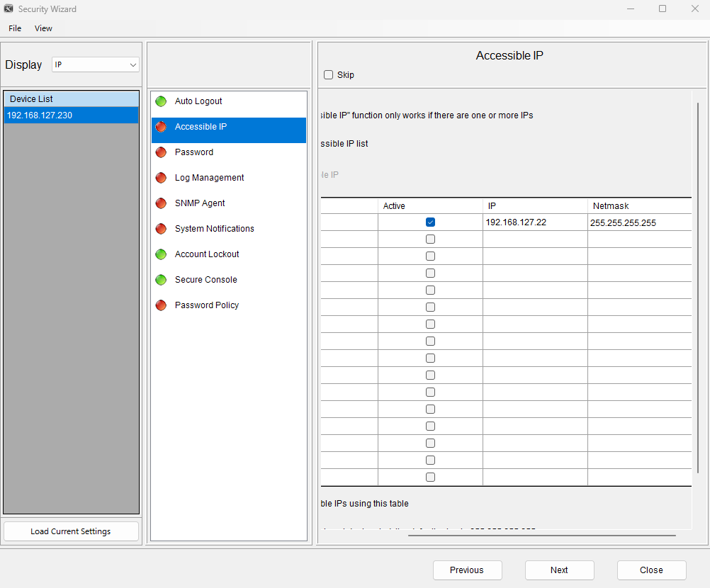Click the IP cell containing 192.168.127.22
The height and width of the screenshot is (588, 710).
click(x=534, y=222)
